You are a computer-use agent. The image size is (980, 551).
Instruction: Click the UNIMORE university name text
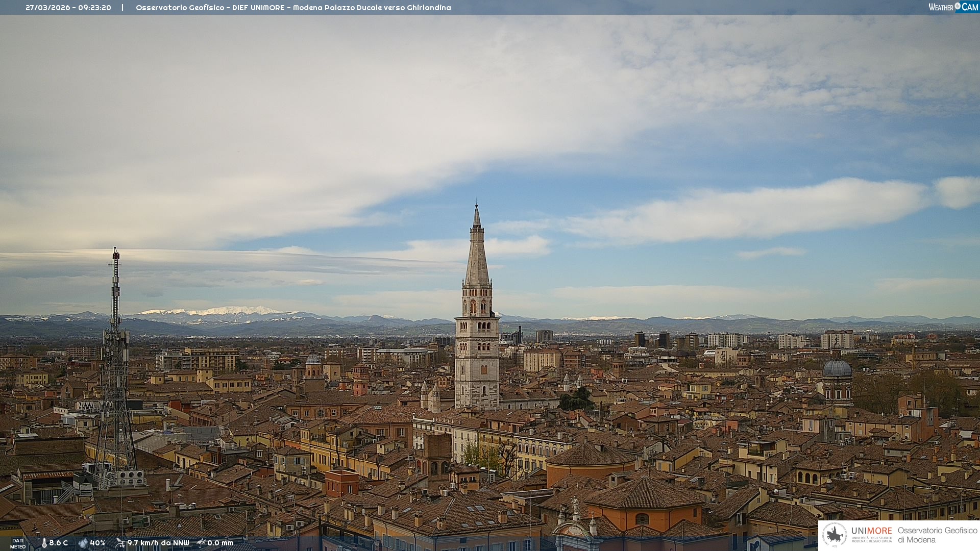tap(871, 531)
